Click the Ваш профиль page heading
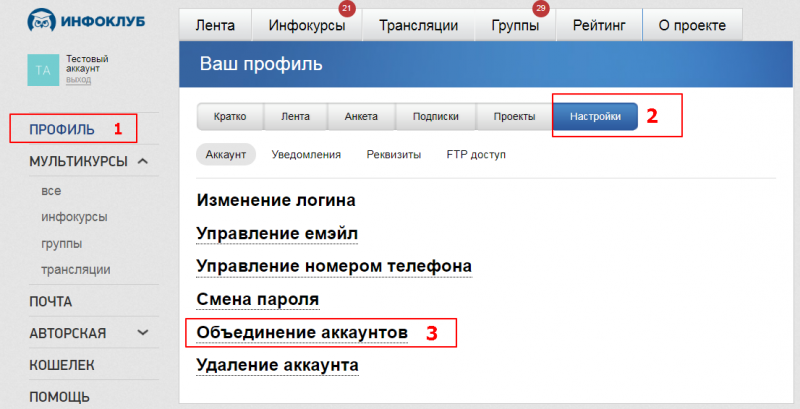 pyautogui.click(x=261, y=64)
